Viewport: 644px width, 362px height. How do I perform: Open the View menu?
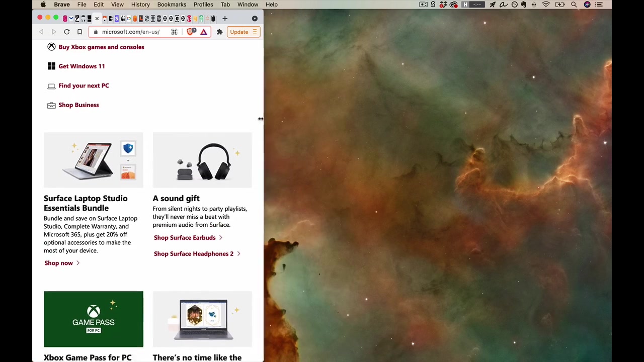pos(117,5)
